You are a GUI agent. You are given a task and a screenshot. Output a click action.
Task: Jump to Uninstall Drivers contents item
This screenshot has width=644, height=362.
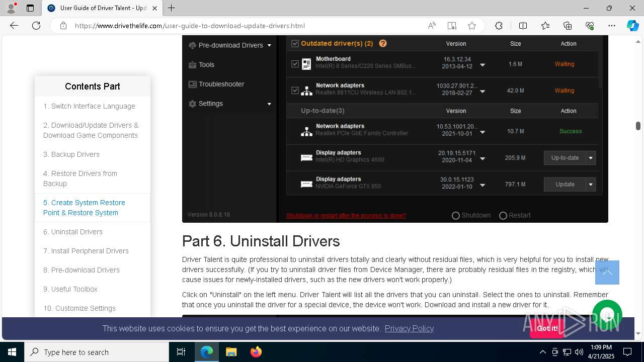point(73,232)
